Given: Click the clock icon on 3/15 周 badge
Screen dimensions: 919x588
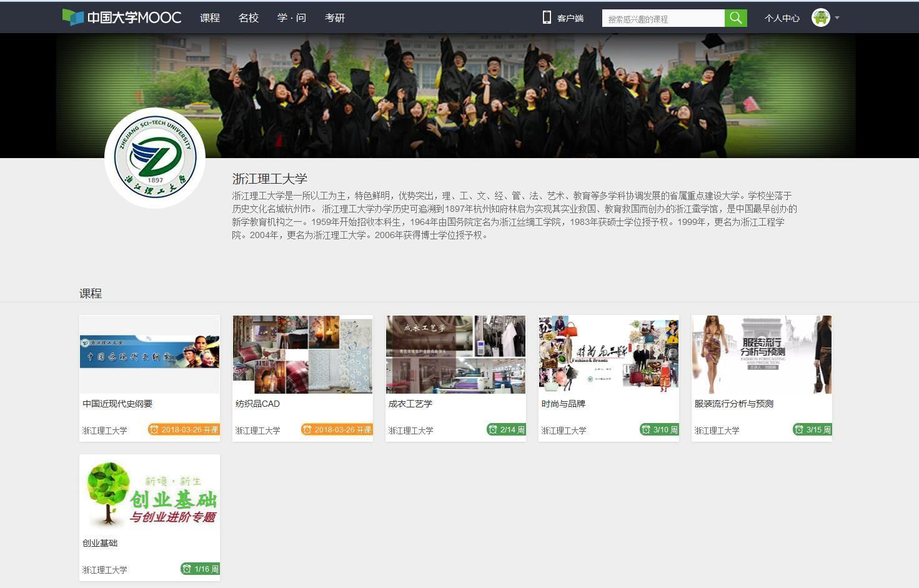Looking at the screenshot, I should point(799,429).
